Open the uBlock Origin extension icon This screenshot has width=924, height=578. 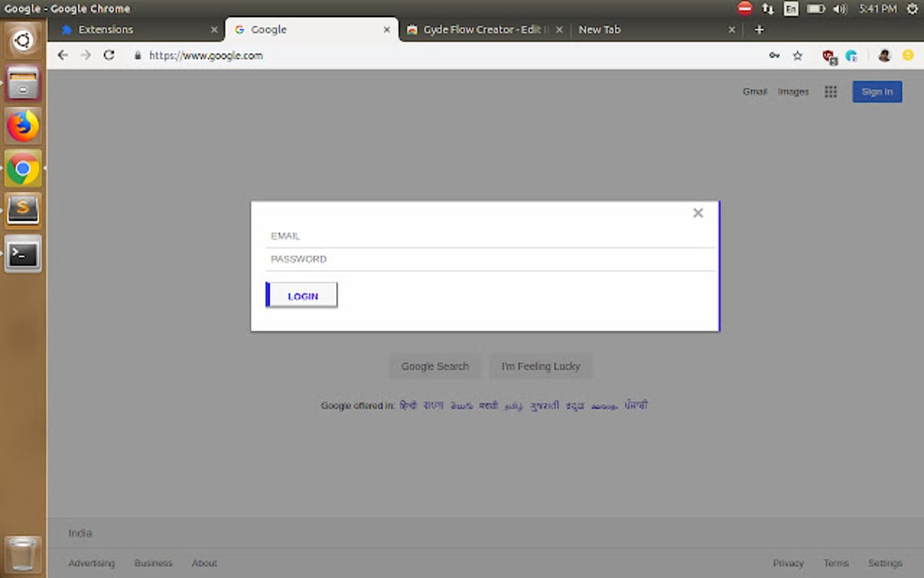click(827, 55)
